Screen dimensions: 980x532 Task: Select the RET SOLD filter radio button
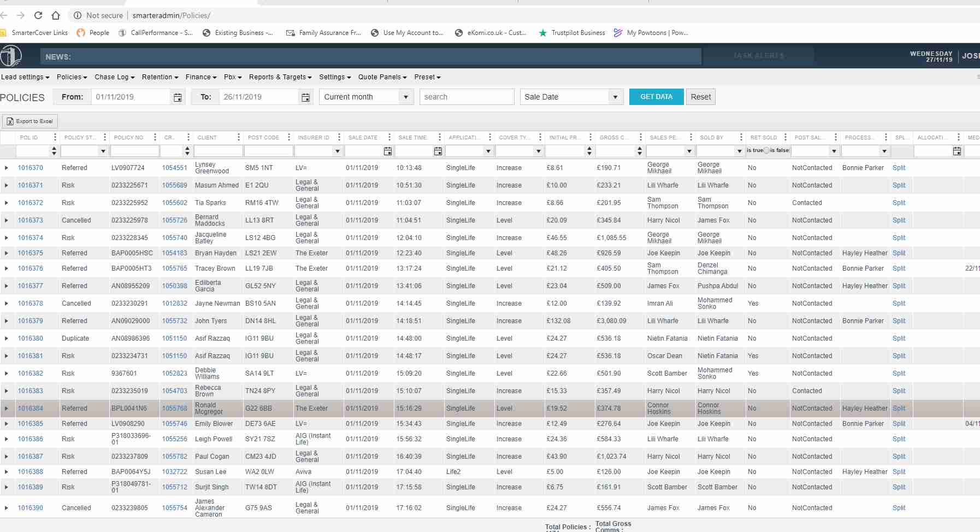point(766,150)
